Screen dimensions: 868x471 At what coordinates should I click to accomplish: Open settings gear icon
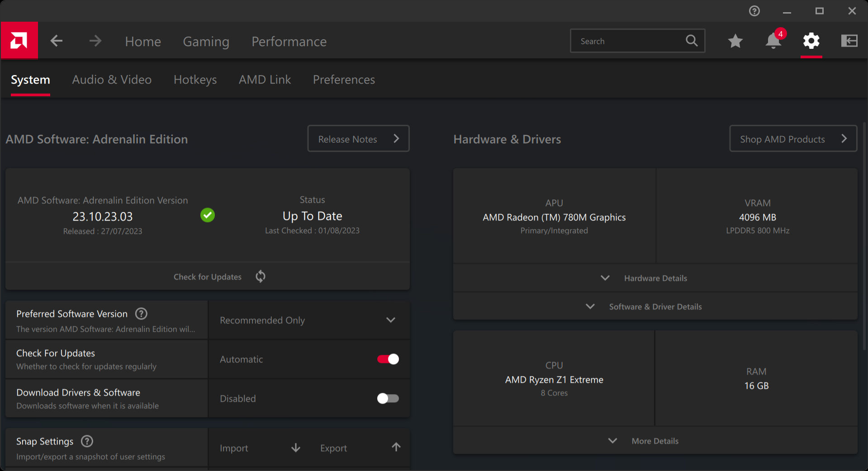[811, 41]
